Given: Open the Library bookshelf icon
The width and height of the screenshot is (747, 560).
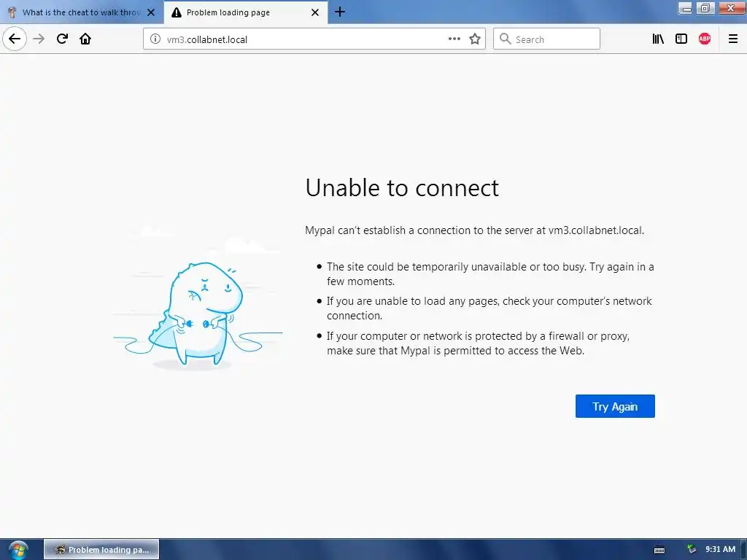Looking at the screenshot, I should click(x=658, y=39).
